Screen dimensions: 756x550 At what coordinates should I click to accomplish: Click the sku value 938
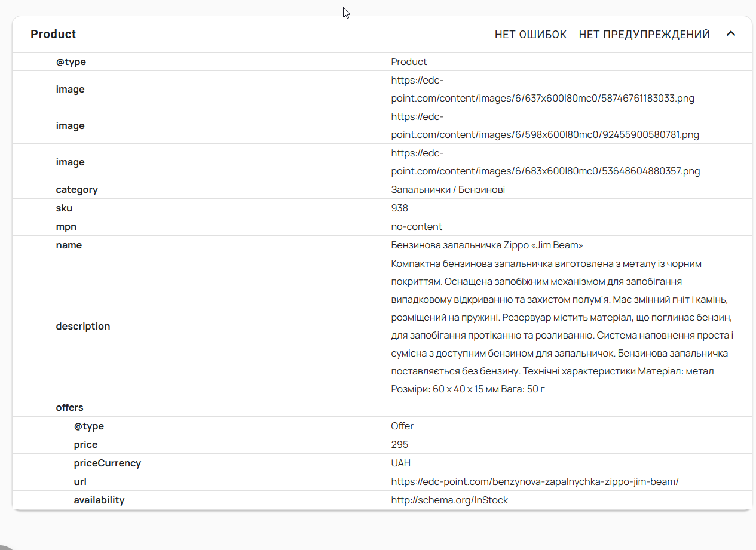(400, 208)
